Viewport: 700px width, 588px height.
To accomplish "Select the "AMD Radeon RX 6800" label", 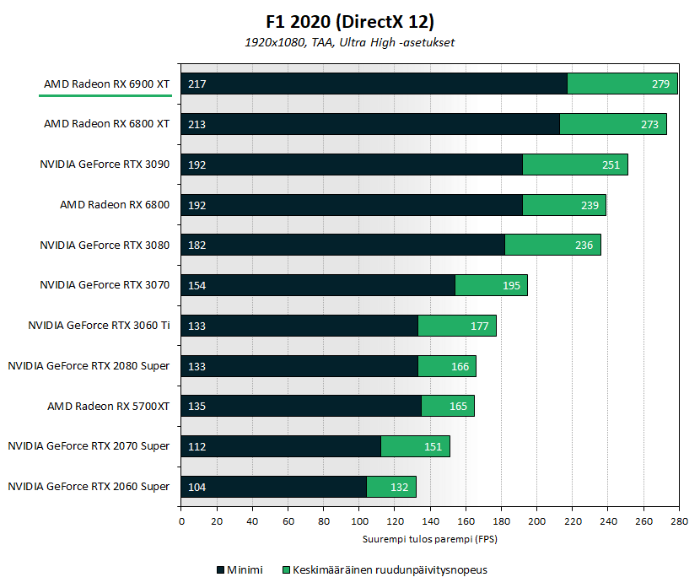I will 115,204.
